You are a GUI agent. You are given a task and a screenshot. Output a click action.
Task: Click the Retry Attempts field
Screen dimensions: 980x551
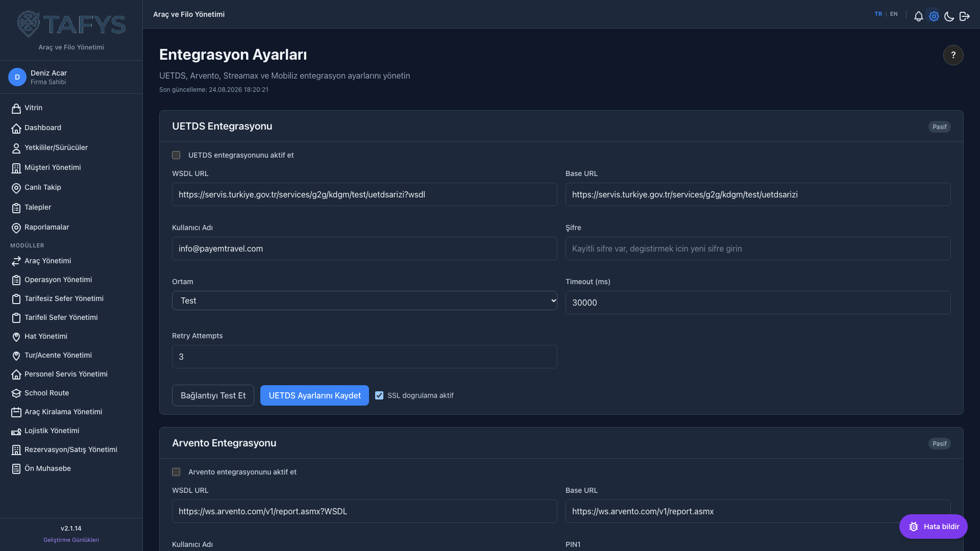[x=364, y=357]
